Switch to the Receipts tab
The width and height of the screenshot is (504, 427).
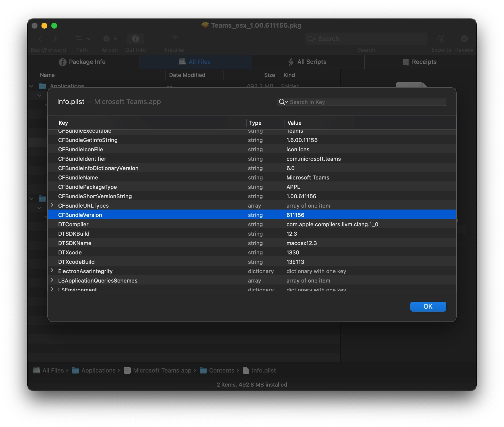tap(420, 62)
